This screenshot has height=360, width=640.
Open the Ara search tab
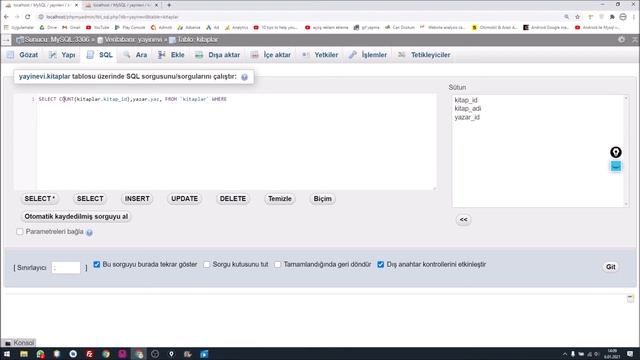(136, 55)
